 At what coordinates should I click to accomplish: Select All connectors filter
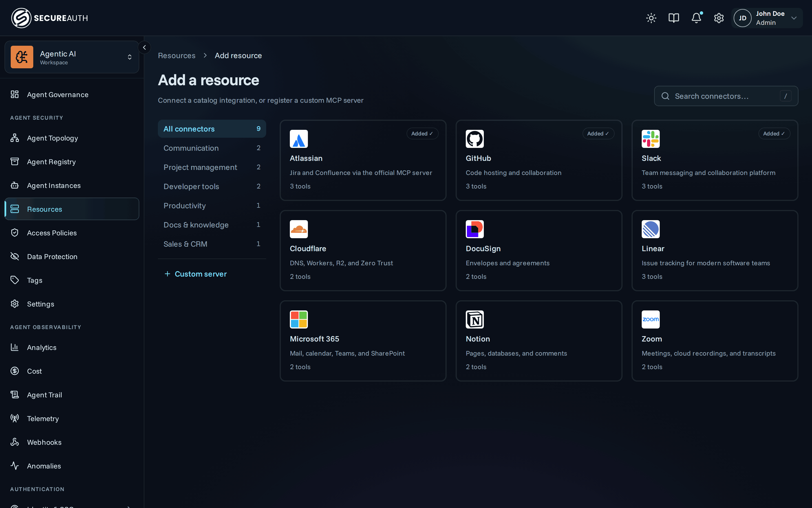(212, 129)
